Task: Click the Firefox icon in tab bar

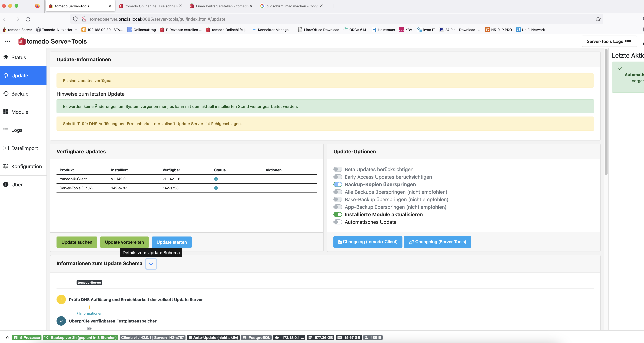Action: (x=37, y=6)
